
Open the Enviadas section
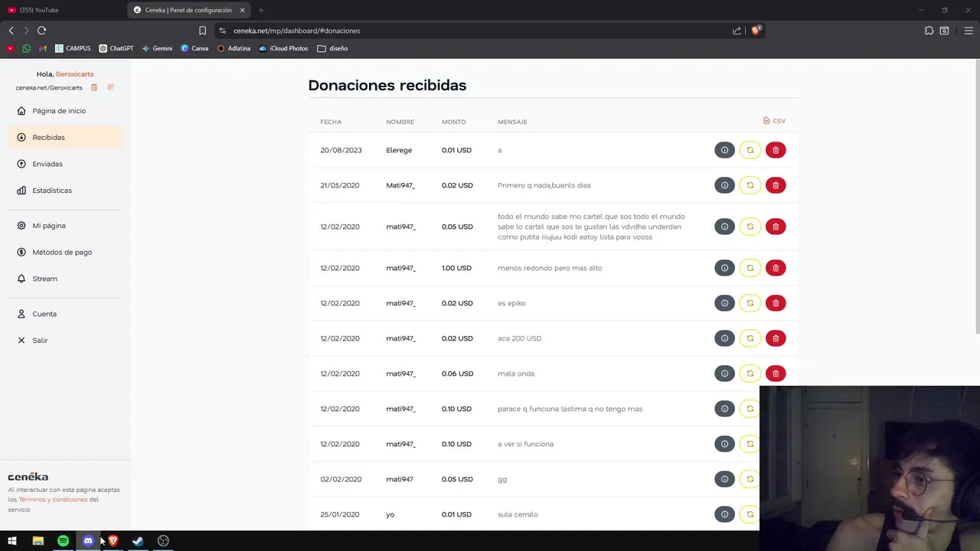point(65,164)
